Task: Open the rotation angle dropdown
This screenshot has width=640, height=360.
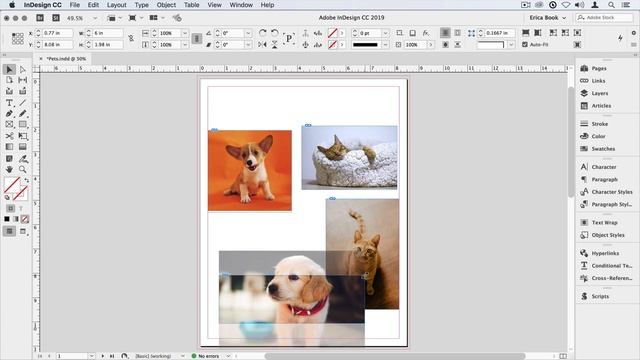Action: (x=248, y=33)
